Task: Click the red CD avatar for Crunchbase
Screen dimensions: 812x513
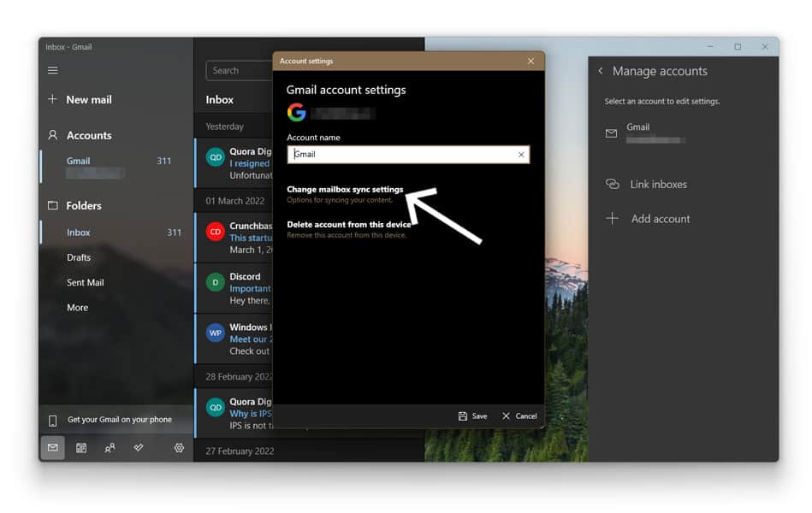Action: [x=216, y=232]
